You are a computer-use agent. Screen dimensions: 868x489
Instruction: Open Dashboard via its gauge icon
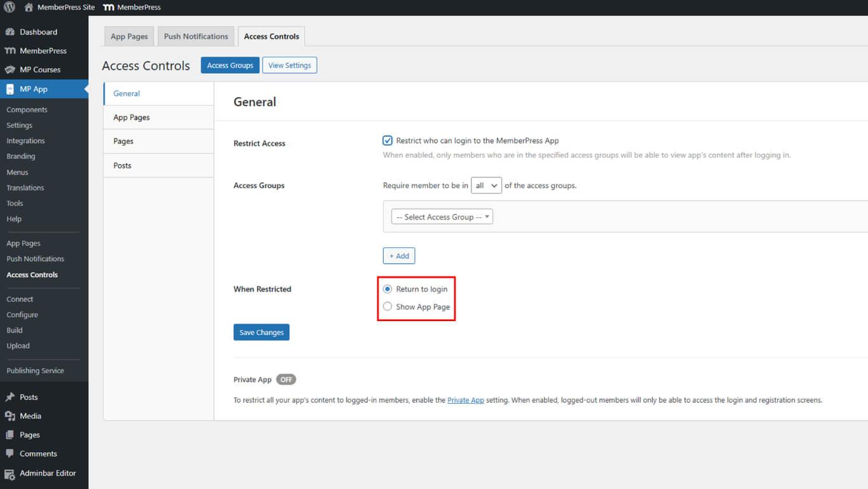[x=10, y=32]
